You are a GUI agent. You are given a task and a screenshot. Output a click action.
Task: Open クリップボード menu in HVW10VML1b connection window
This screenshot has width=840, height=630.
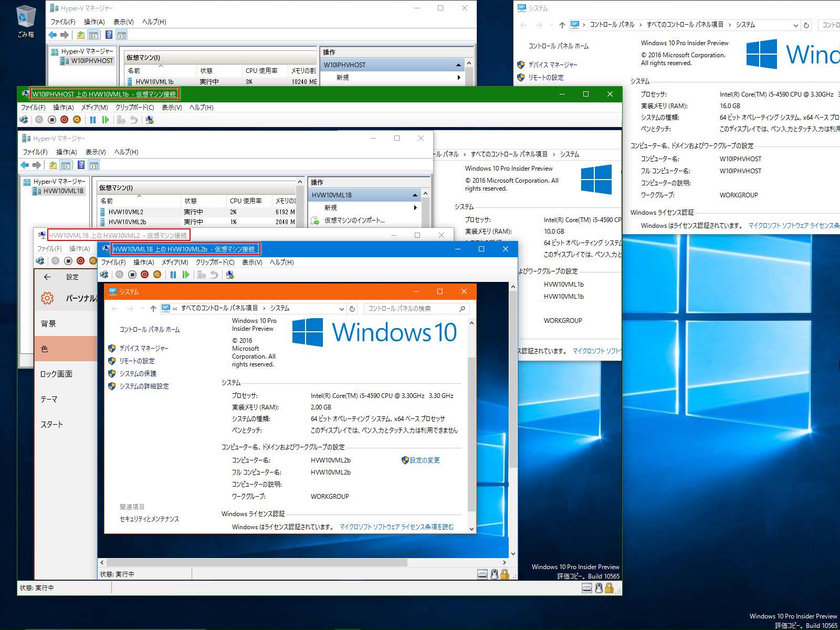coord(134,107)
